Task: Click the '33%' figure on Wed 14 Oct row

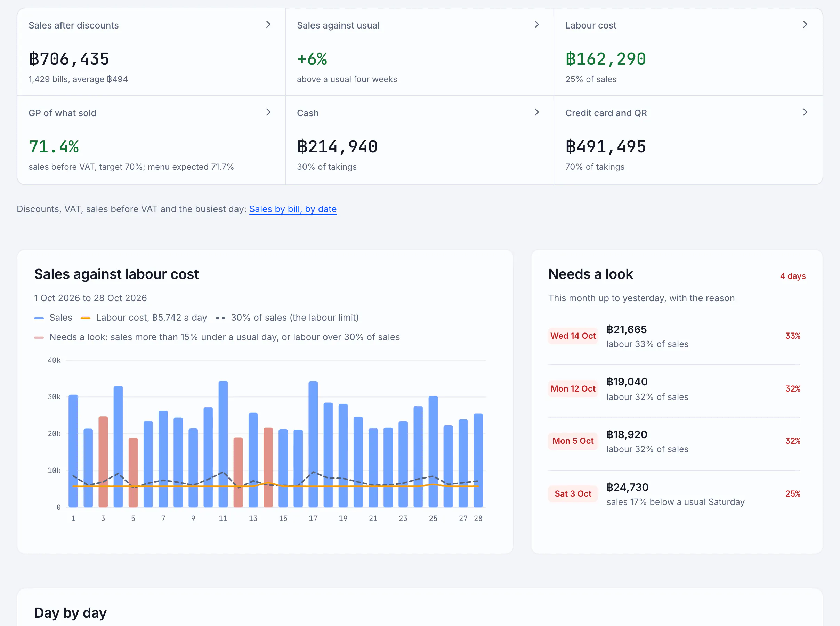Action: tap(793, 336)
